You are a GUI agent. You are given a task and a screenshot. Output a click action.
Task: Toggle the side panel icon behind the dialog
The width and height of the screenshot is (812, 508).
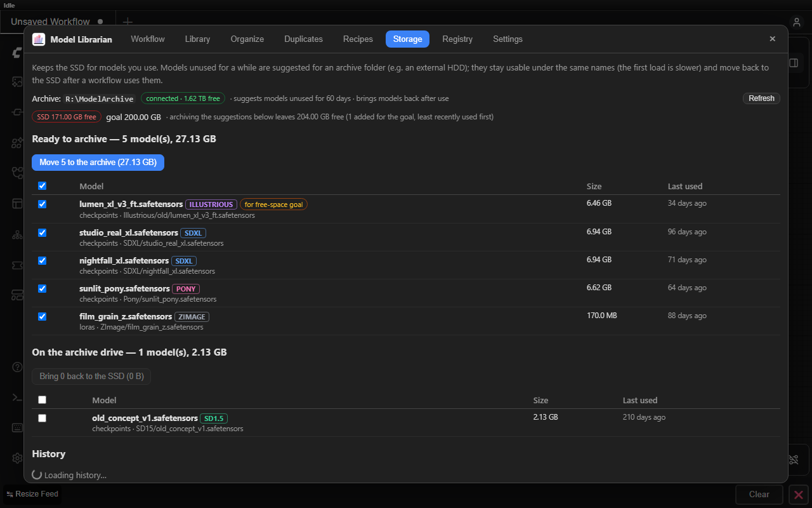coord(794,63)
